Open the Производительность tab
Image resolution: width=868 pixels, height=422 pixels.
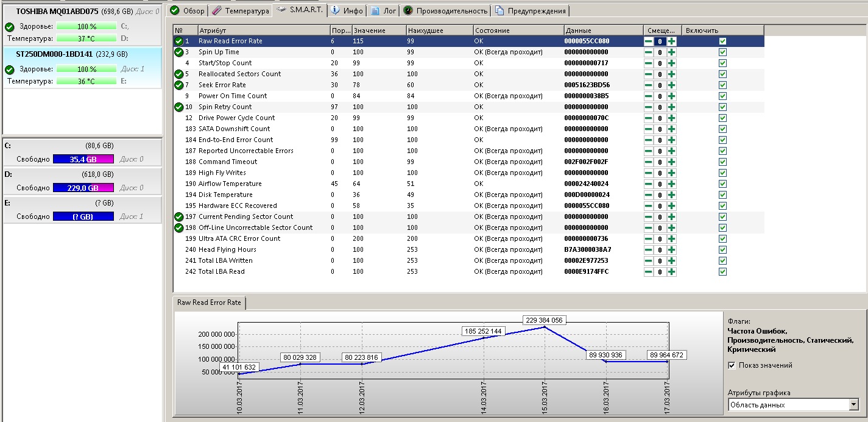tap(445, 10)
